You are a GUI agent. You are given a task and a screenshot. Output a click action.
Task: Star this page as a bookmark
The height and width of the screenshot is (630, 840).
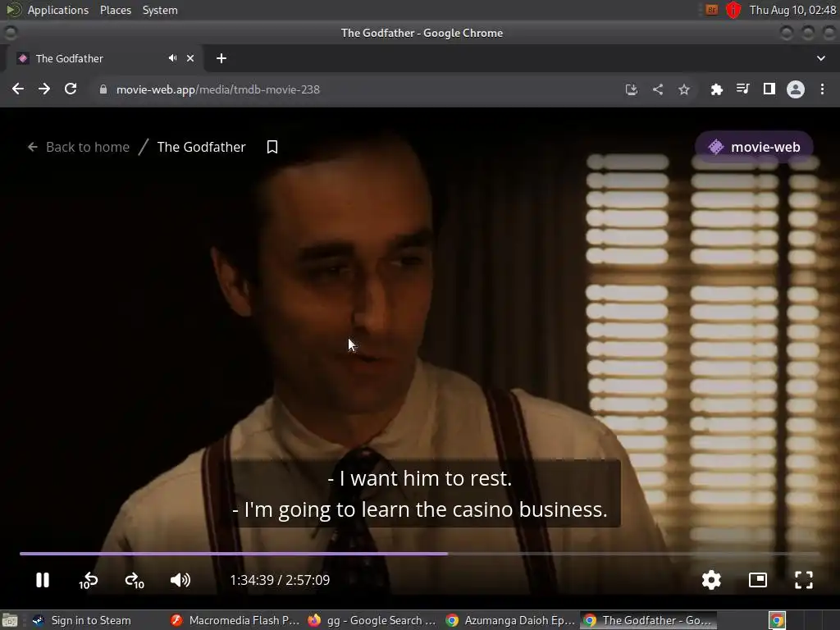684,89
